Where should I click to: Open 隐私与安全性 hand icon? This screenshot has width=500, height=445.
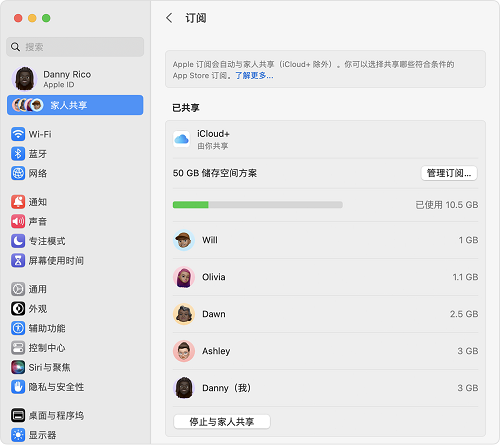click(x=18, y=387)
